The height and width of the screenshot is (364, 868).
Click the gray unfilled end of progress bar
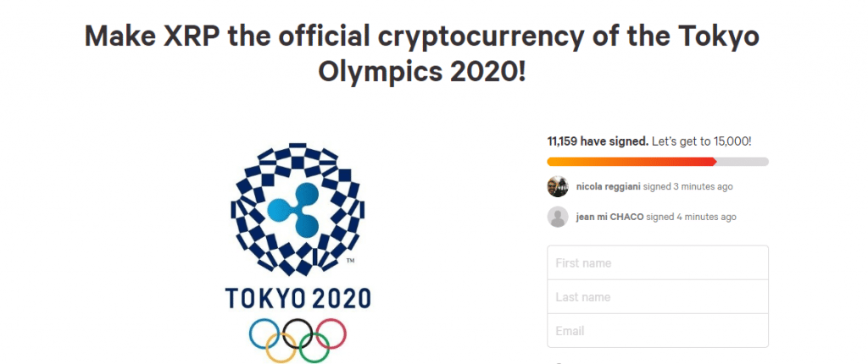[x=744, y=162]
